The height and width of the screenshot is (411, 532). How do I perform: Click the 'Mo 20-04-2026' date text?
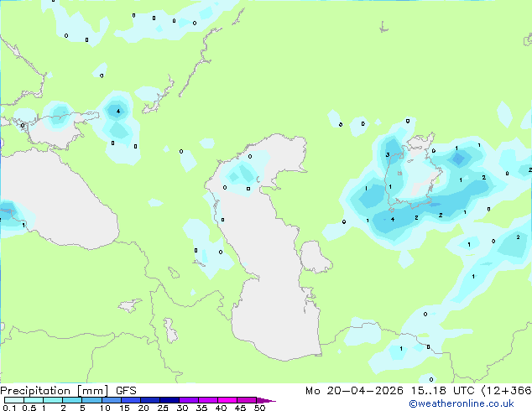[355, 391]
